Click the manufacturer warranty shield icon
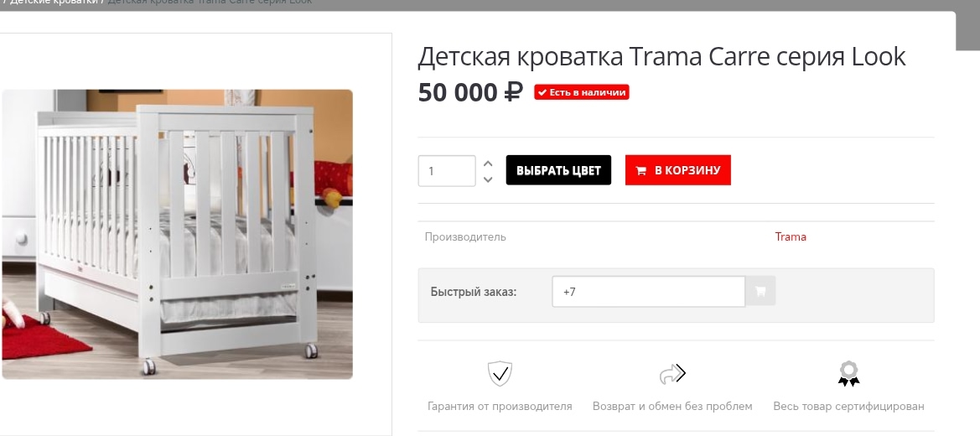 click(500, 373)
